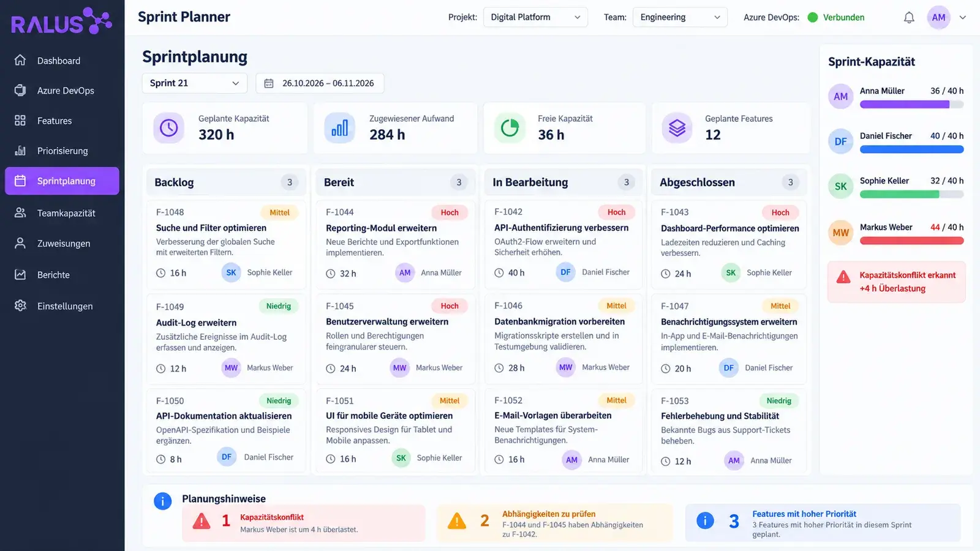Open the Sprint 21 selector dropdown
Screen dimensions: 980x551
click(x=194, y=83)
